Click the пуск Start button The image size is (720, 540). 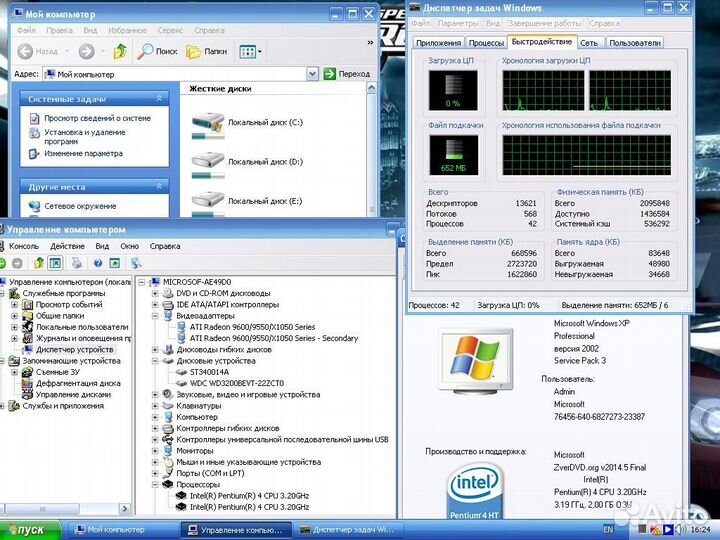tap(30, 530)
